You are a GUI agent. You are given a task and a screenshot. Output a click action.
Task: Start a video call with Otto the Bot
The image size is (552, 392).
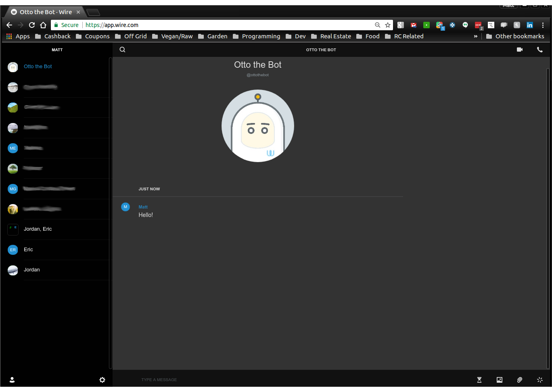point(520,50)
